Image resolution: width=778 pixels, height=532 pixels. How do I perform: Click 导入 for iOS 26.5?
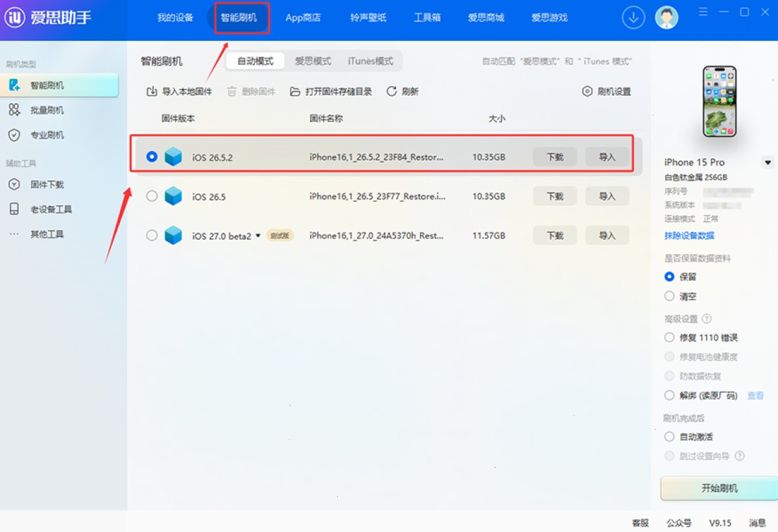pos(607,196)
